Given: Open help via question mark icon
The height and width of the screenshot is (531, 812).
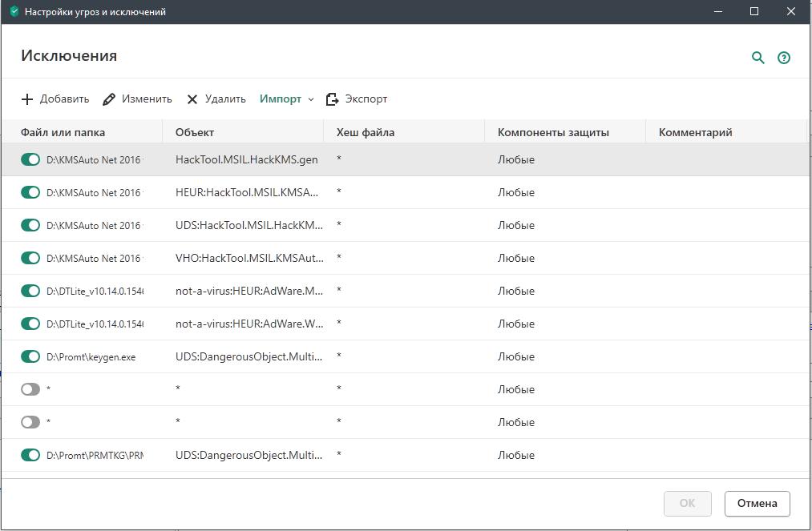Looking at the screenshot, I should point(784,58).
